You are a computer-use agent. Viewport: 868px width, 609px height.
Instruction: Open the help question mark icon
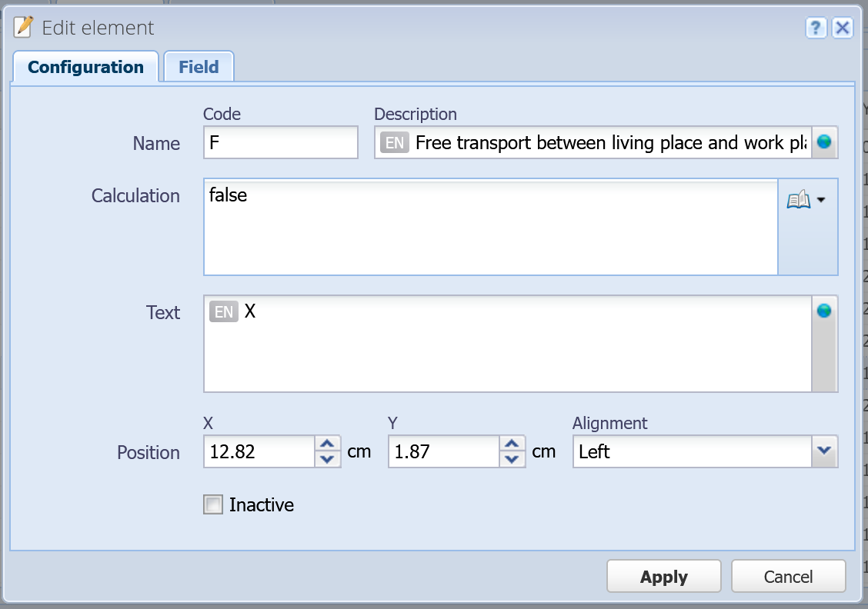[x=816, y=27]
